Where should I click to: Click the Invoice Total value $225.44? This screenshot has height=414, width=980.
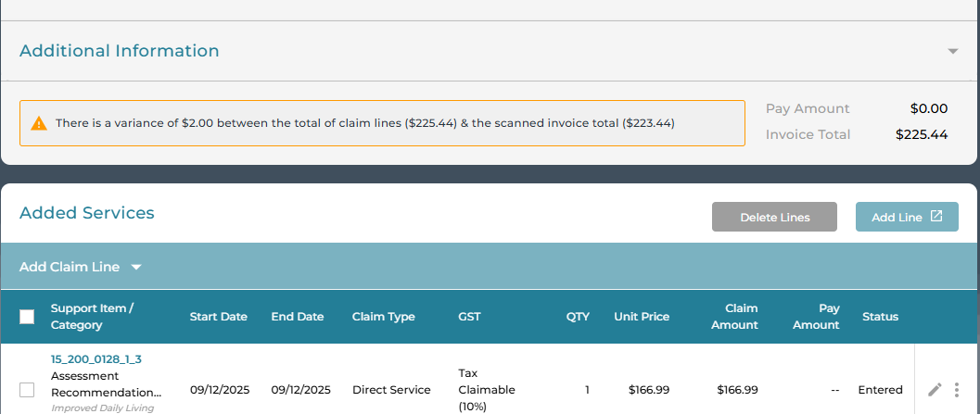[x=921, y=134]
